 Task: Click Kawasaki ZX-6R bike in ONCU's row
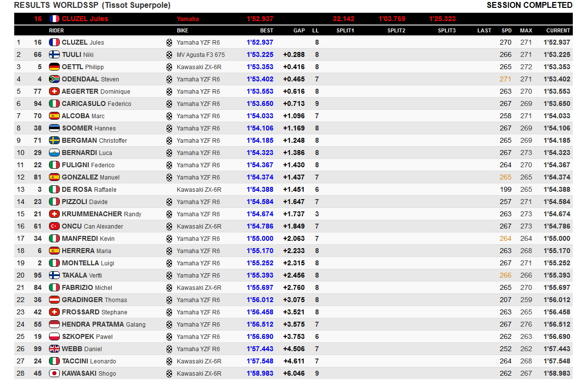(x=199, y=226)
